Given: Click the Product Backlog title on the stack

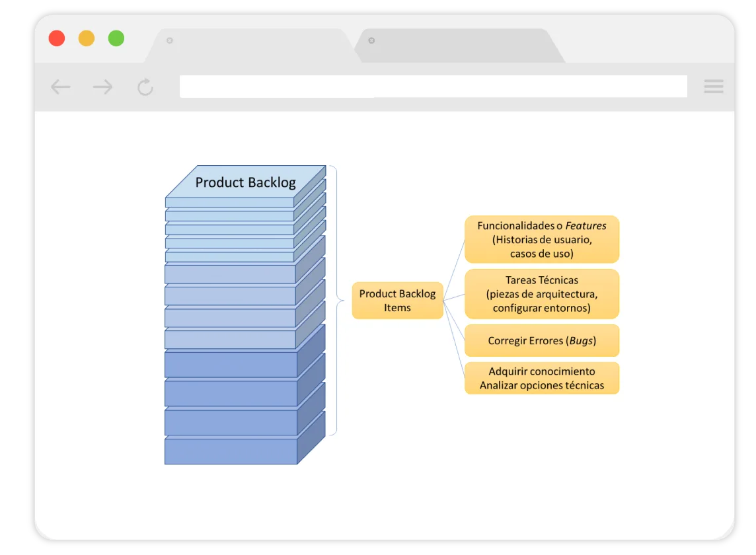Looking at the screenshot, I should (x=245, y=182).
